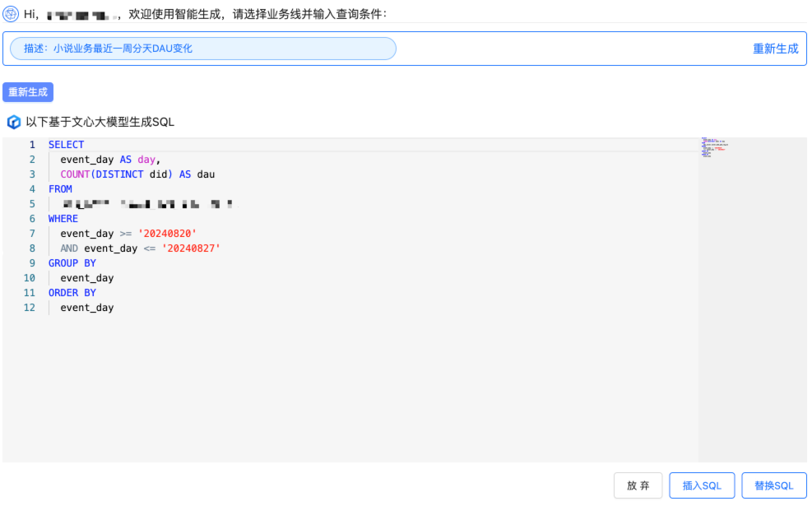Click the COUNT(DISTINCT did) line
812x506 pixels.
pos(137,174)
